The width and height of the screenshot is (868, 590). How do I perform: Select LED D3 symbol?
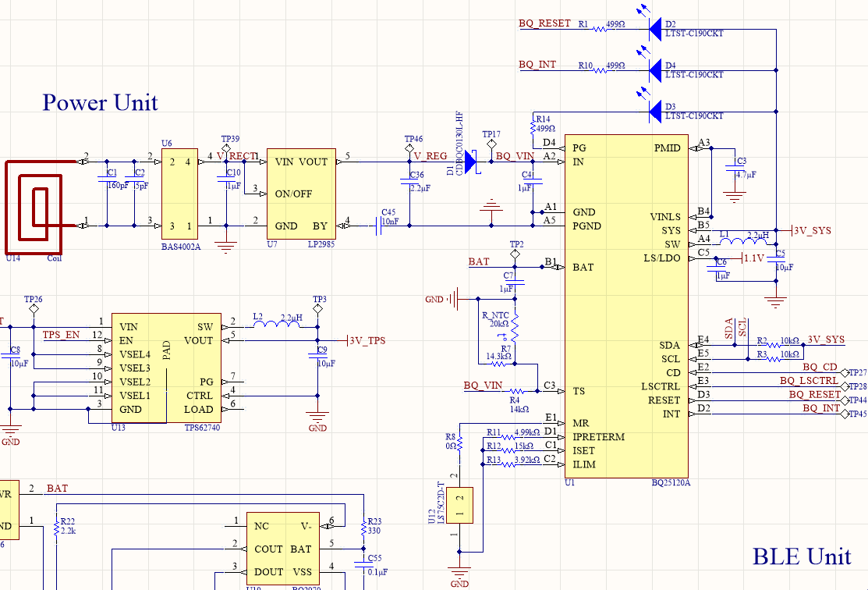point(655,112)
